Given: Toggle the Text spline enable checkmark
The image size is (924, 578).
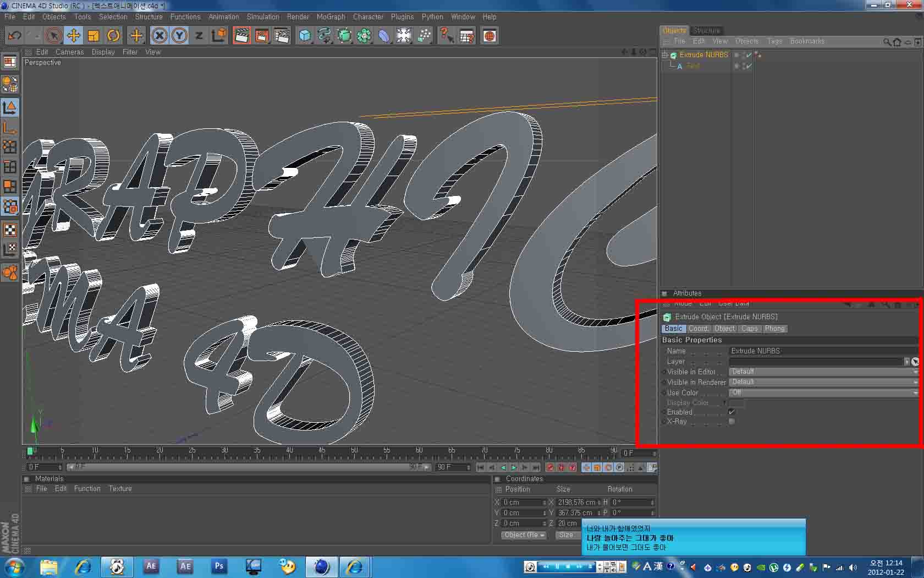Looking at the screenshot, I should [749, 66].
